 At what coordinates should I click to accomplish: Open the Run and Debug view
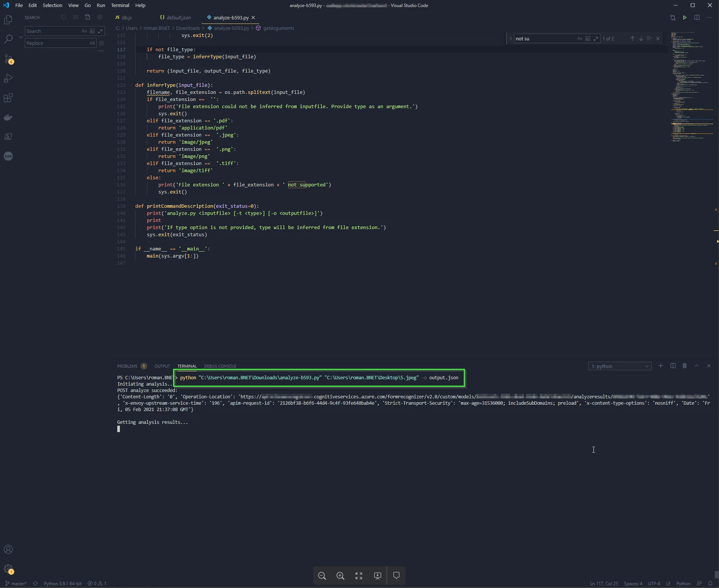click(x=8, y=78)
